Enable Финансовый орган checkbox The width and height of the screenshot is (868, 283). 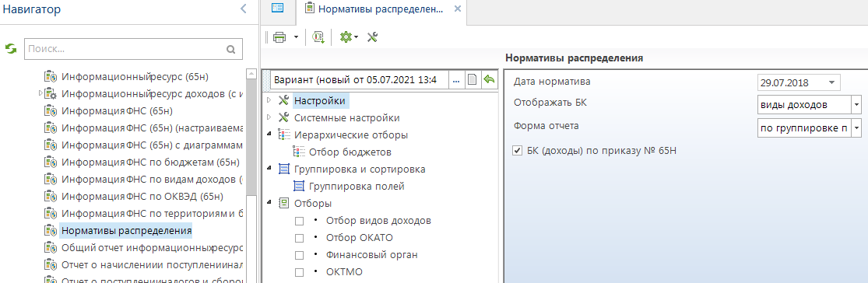pyautogui.click(x=300, y=255)
